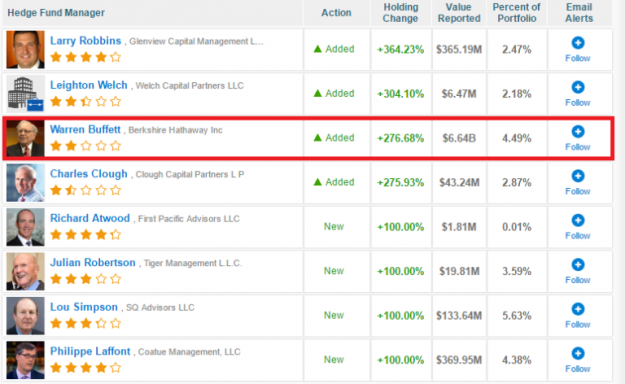The width and height of the screenshot is (625, 384).
Task: Click the Follow text in Lou Simpson row
Action: (578, 325)
